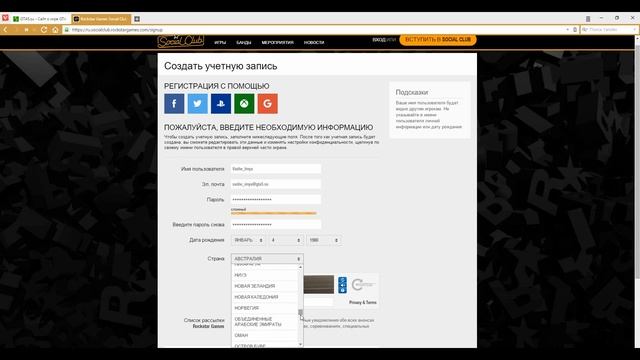The height and width of the screenshot is (360, 640).
Task: Open the birth year dropdown
Action: 323,240
